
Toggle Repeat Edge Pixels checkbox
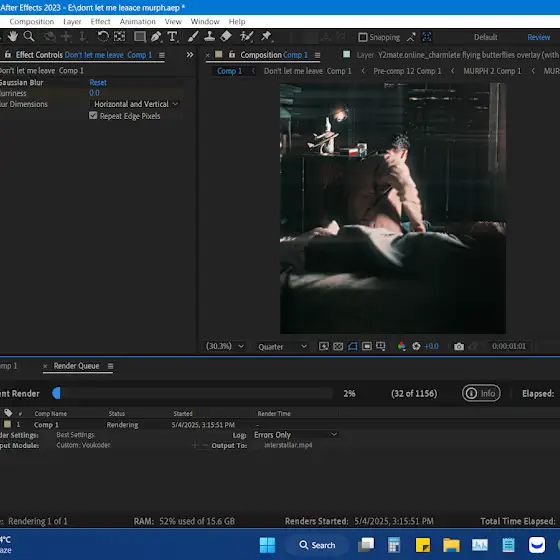pyautogui.click(x=93, y=116)
